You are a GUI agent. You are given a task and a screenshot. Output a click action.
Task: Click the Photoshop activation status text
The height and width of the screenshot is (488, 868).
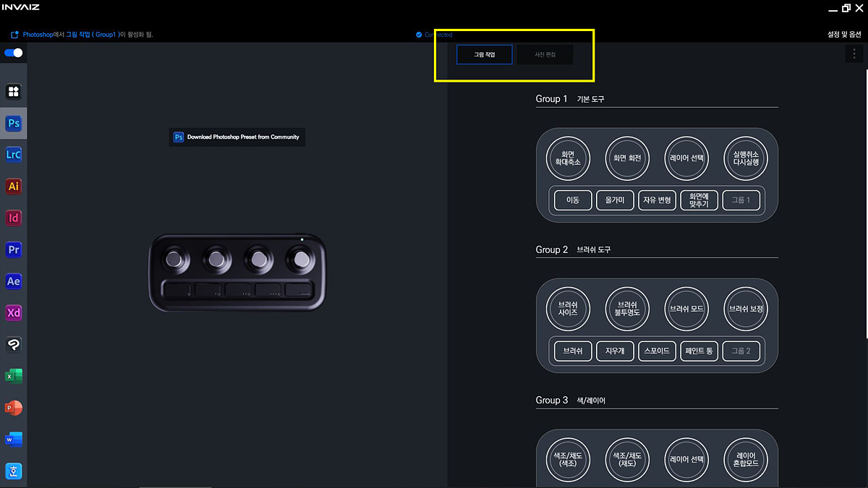[x=88, y=35]
